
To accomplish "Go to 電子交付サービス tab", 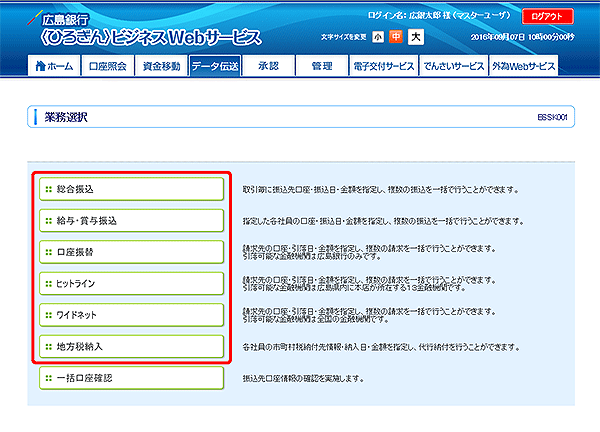I will 383,66.
